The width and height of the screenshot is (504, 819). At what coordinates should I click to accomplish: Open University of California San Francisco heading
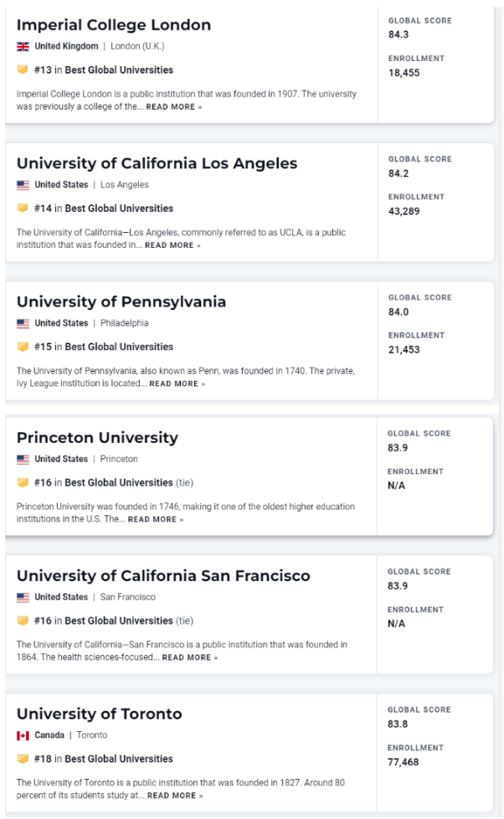coord(163,575)
